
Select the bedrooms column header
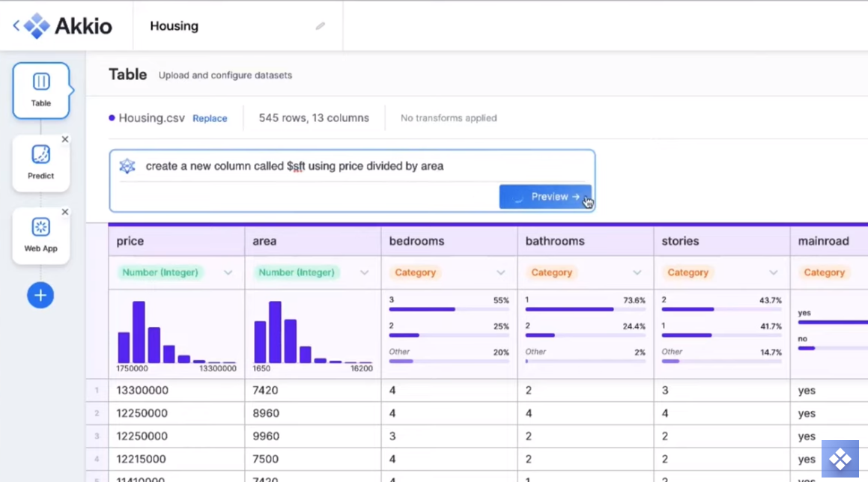449,241
